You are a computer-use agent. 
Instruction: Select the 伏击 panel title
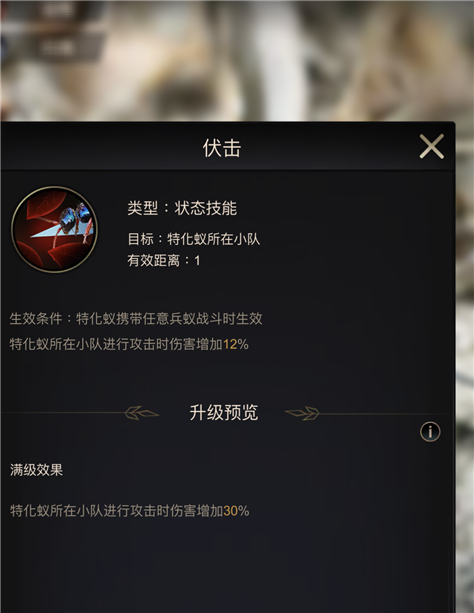coord(222,148)
